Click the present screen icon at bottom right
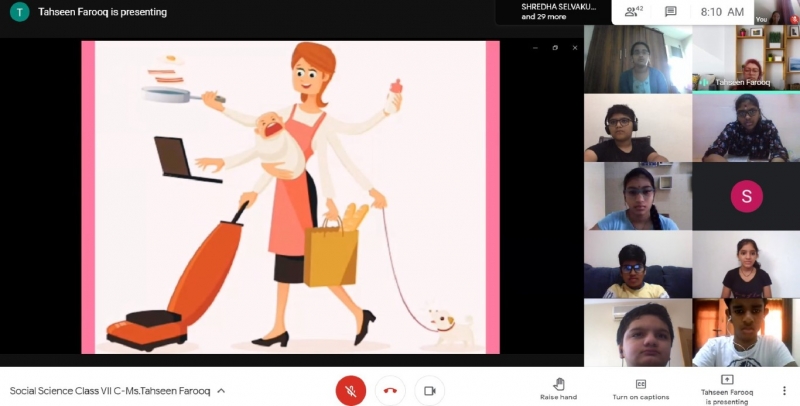The width and height of the screenshot is (800, 406). (x=727, y=381)
